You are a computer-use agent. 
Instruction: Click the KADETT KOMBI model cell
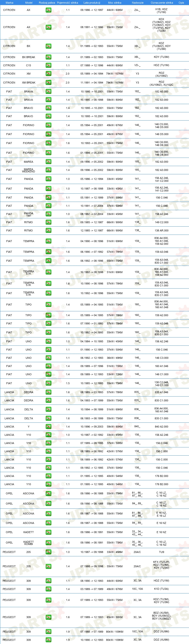pos(29,543)
